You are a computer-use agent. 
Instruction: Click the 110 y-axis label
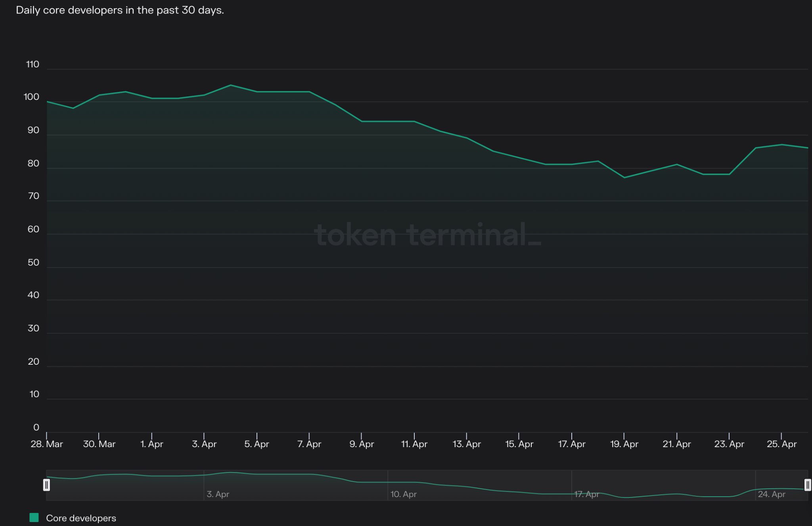33,64
